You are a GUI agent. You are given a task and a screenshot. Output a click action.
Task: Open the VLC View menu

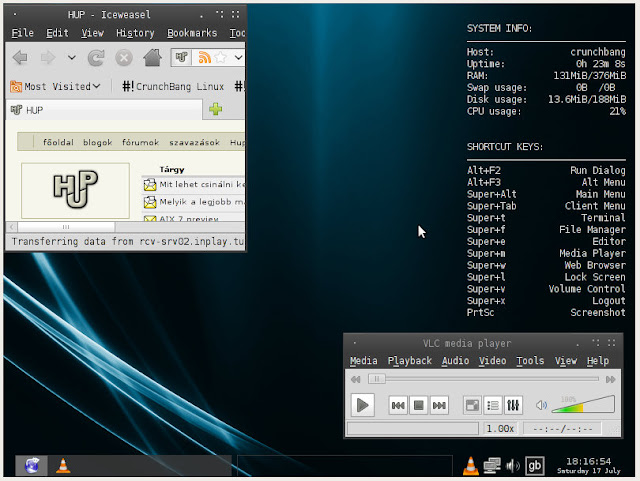coord(565,361)
